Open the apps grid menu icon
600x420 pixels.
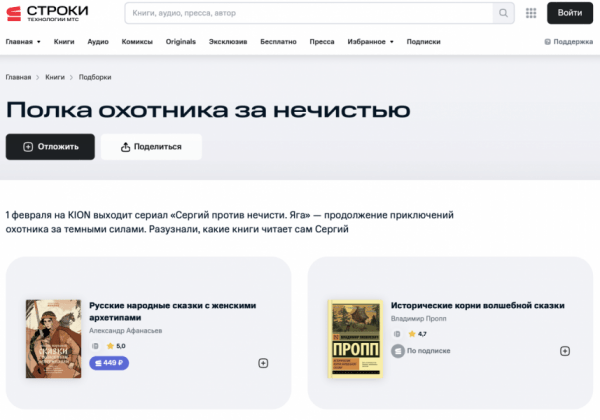click(x=531, y=13)
